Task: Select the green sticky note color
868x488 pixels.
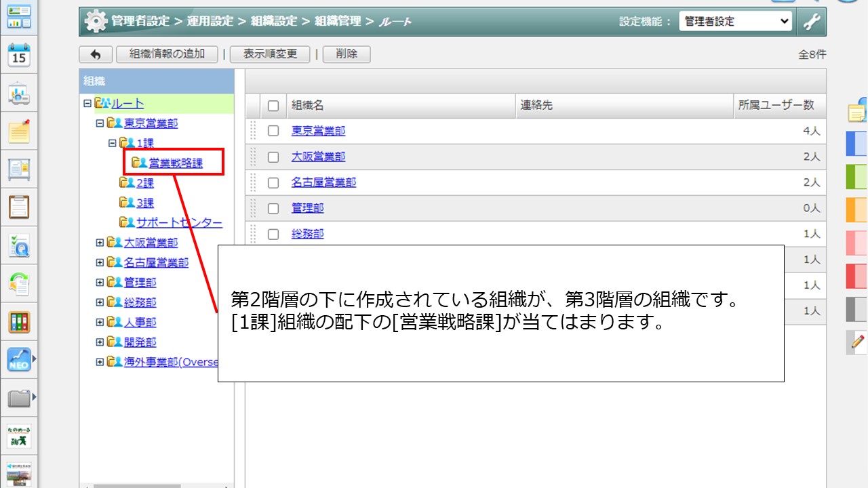Action: (857, 177)
